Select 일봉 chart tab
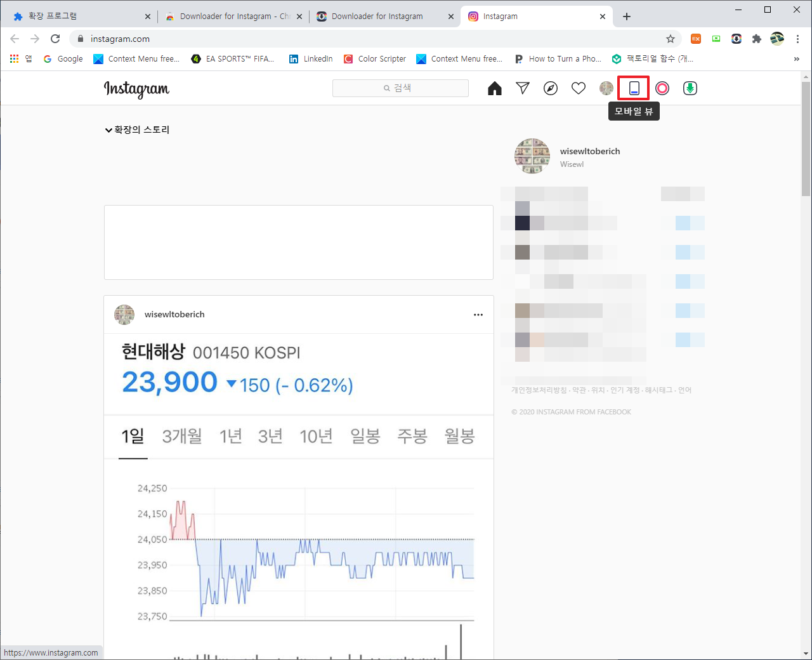Screen dimensions: 812x660 point(365,436)
